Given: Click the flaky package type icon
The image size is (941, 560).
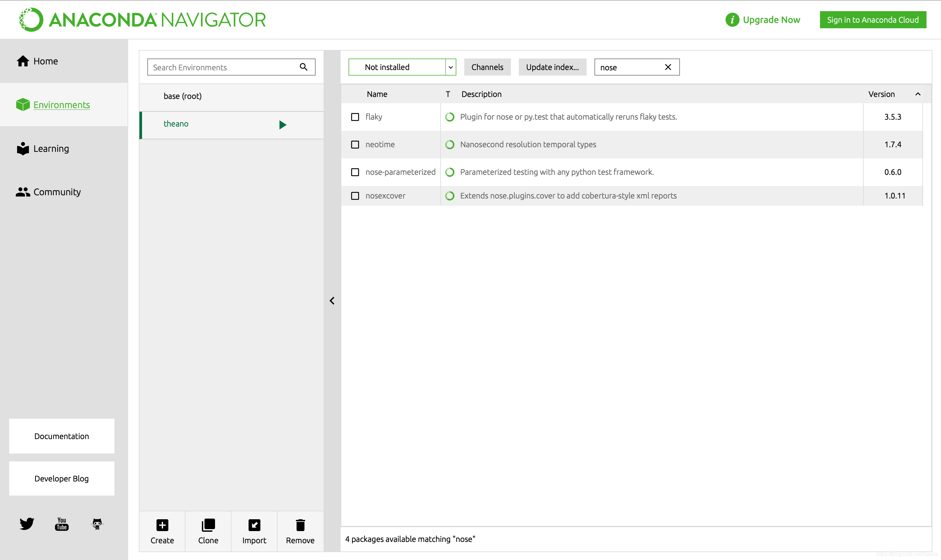Looking at the screenshot, I should point(449,117).
